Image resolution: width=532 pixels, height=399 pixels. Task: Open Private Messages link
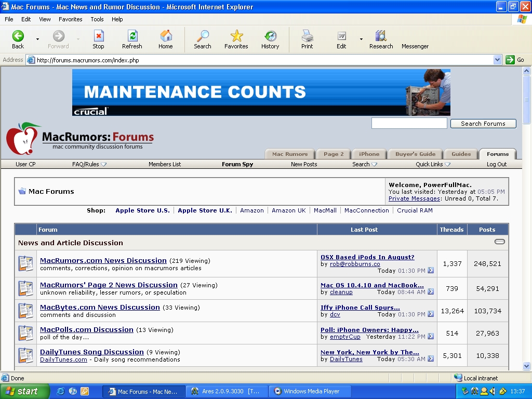[x=414, y=198]
